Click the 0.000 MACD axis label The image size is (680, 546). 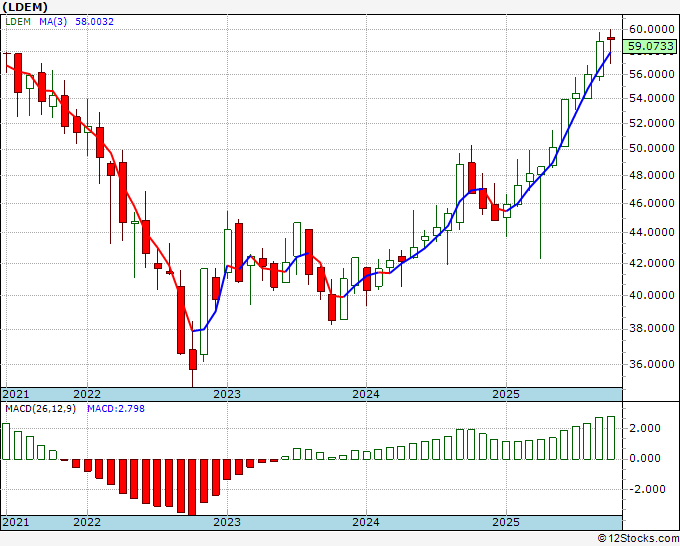point(645,458)
